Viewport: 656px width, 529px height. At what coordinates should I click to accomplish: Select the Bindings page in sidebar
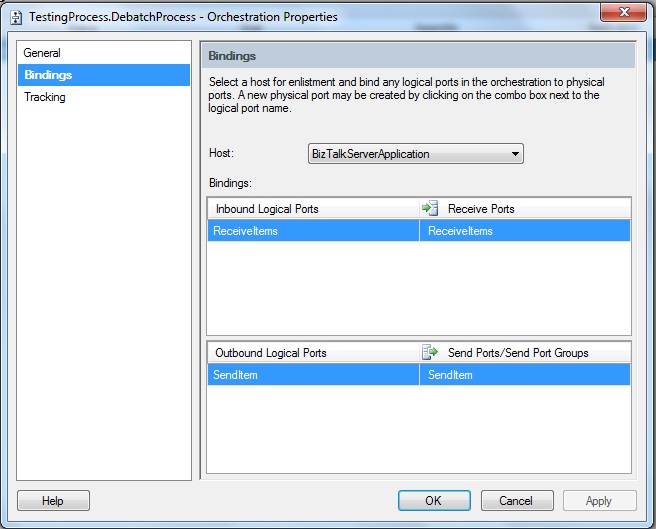[x=104, y=75]
